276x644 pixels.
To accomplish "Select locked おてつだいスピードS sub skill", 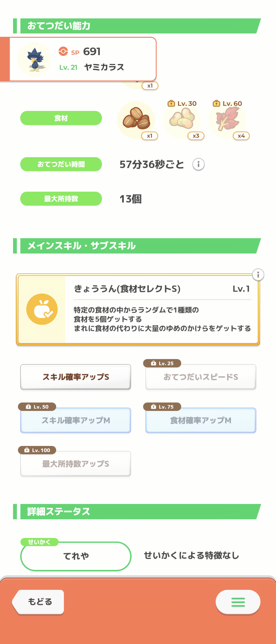I will [201, 377].
